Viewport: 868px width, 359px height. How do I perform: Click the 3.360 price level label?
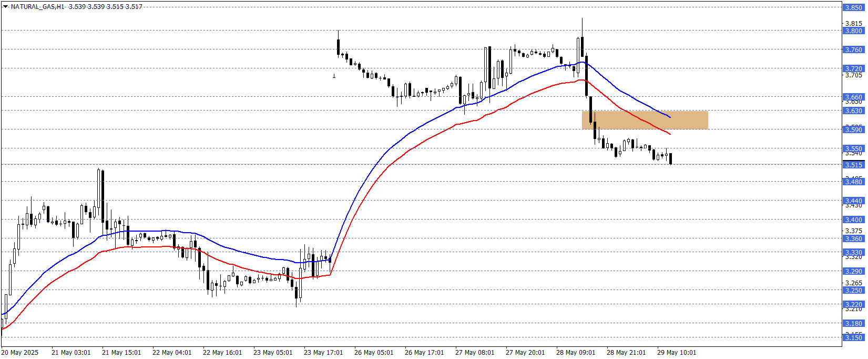853,239
